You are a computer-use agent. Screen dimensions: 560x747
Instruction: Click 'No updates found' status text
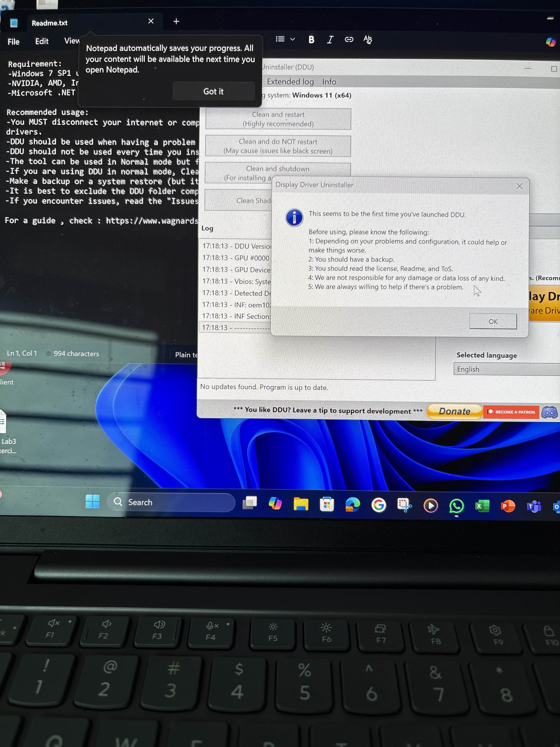tap(264, 387)
